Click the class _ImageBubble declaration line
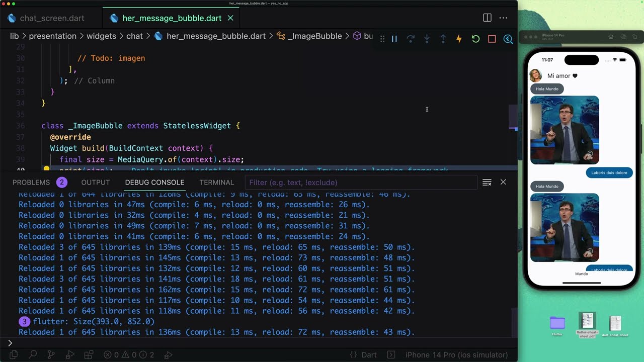Screen dimensions: 644x362 tap(141, 126)
